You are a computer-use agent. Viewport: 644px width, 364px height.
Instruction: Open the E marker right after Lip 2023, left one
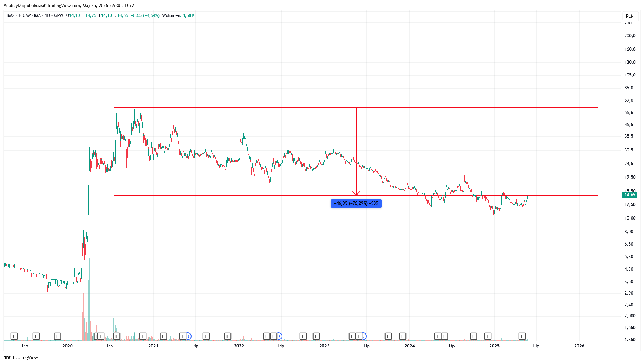point(388,336)
